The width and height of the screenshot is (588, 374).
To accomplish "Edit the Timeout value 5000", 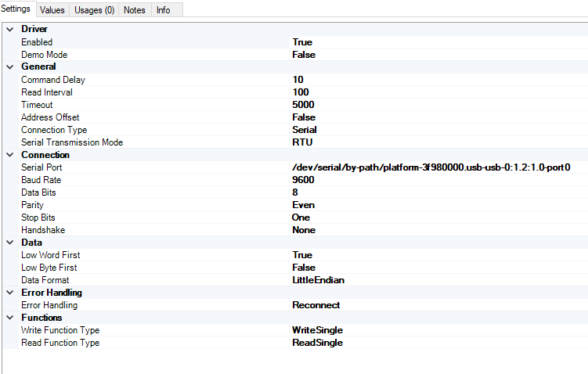I will (x=303, y=104).
